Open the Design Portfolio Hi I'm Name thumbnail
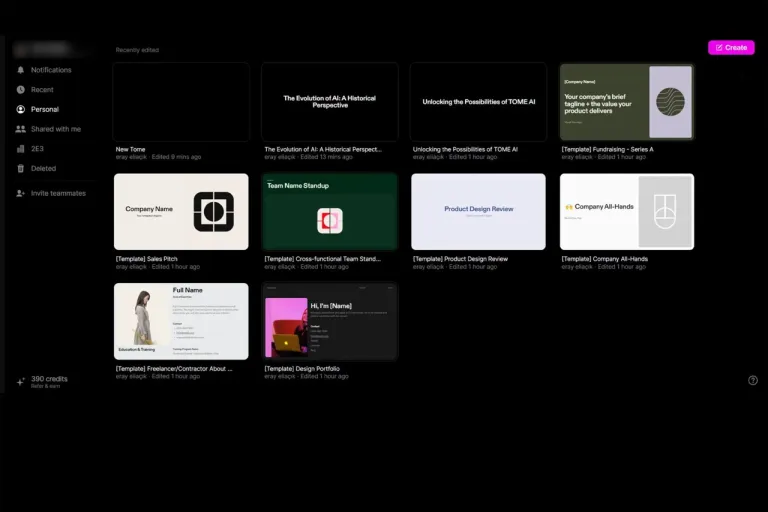 330,321
